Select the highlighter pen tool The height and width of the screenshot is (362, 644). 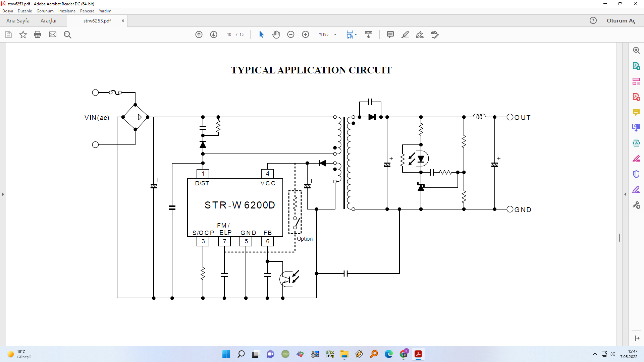[x=405, y=35]
